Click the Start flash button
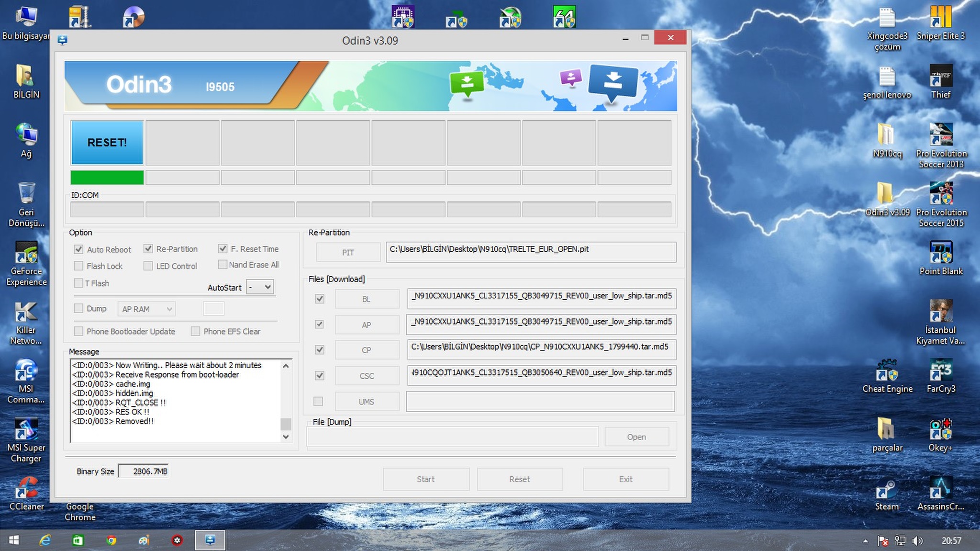The height and width of the screenshot is (551, 980). 426,479
